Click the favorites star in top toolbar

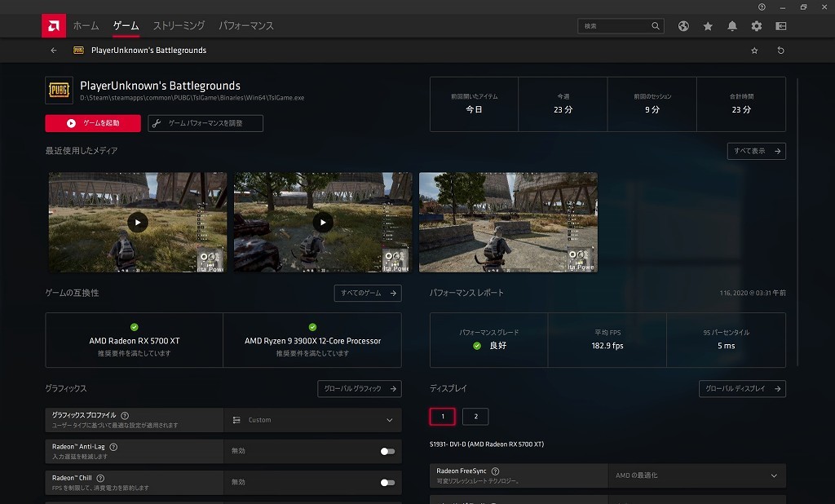tap(708, 26)
